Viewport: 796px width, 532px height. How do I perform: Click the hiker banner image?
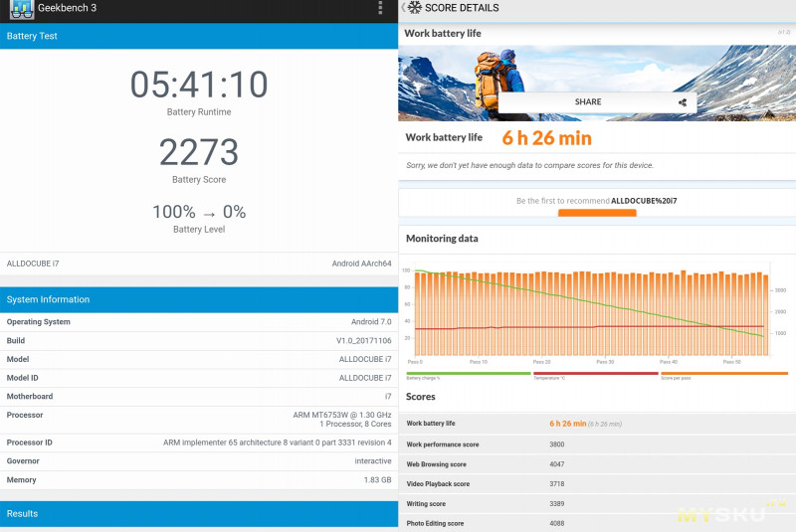[597, 84]
